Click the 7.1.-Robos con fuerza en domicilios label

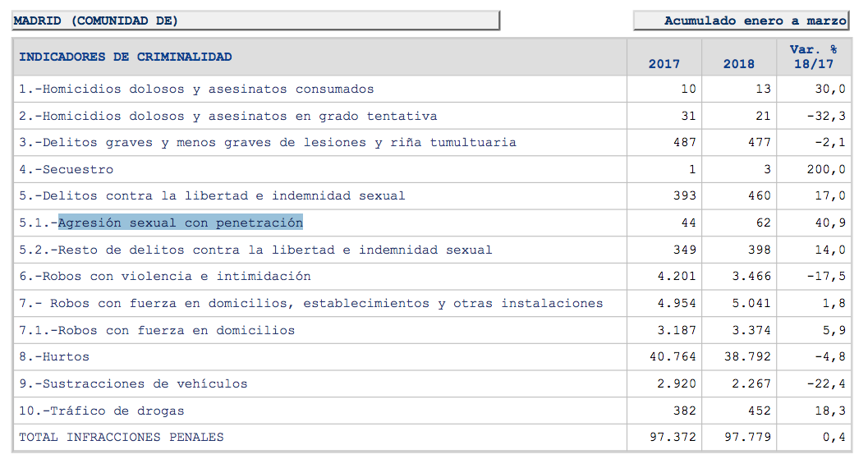point(157,331)
